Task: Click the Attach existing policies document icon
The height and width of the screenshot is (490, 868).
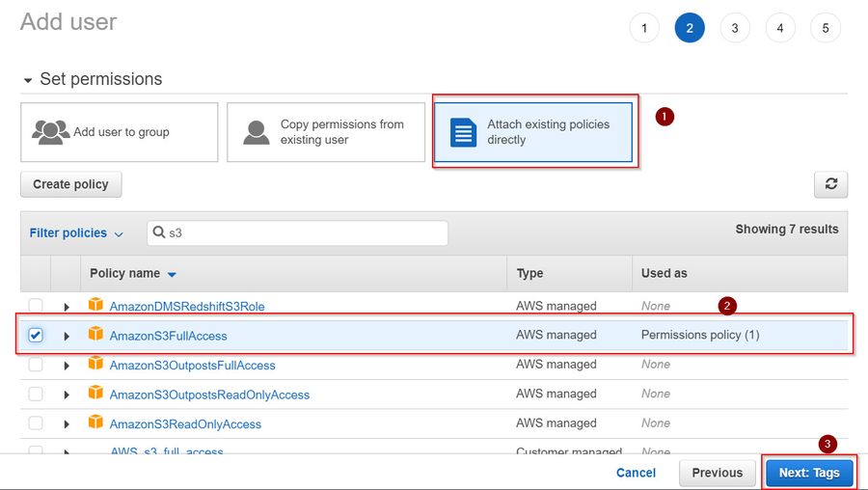Action: 463,132
